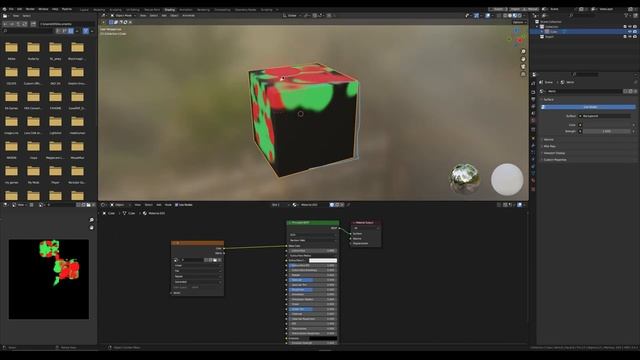Viewport: 640px width, 360px height.
Task: Expand the Volume panel
Action: (548, 140)
